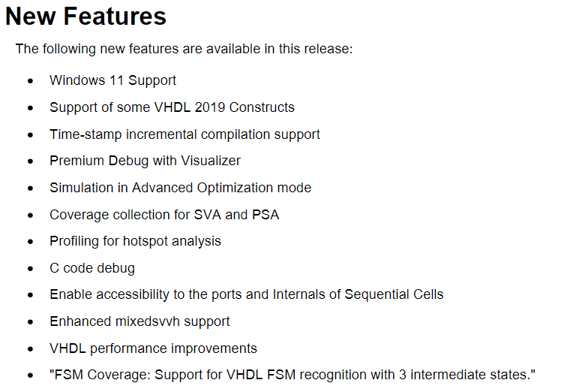Click Simulation in Advanced Optimization mode
Image resolution: width=588 pixels, height=386 pixels.
pos(180,188)
